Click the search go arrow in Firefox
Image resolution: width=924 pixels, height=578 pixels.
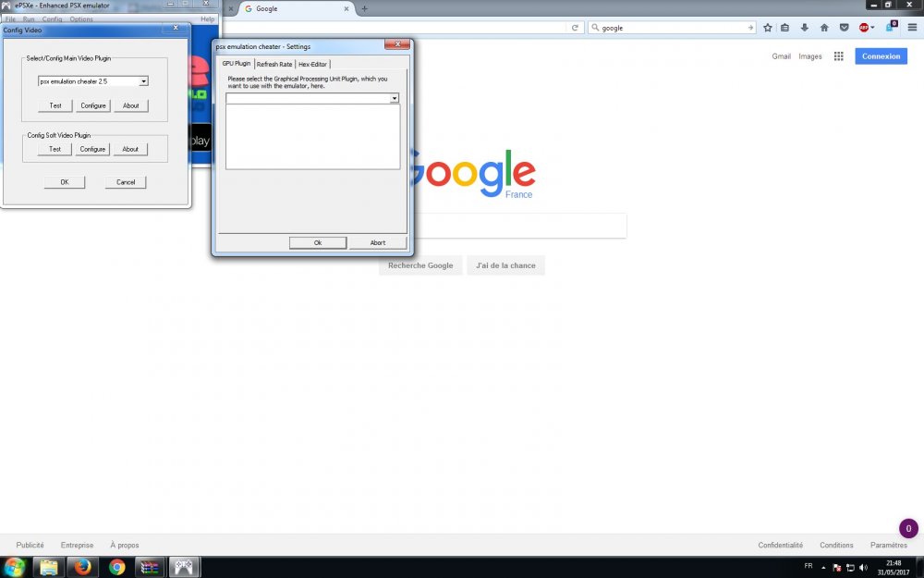tap(750, 28)
